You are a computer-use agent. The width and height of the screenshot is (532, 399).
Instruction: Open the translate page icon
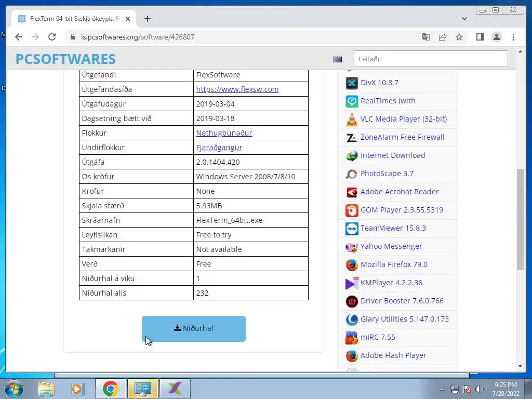[x=426, y=37]
